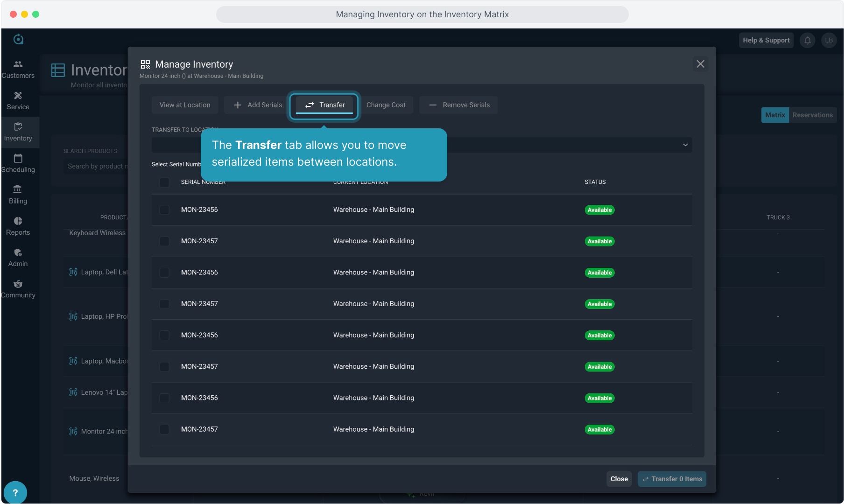The height and width of the screenshot is (504, 845).
Task: Open the help question mark bubble
Action: tap(15, 492)
